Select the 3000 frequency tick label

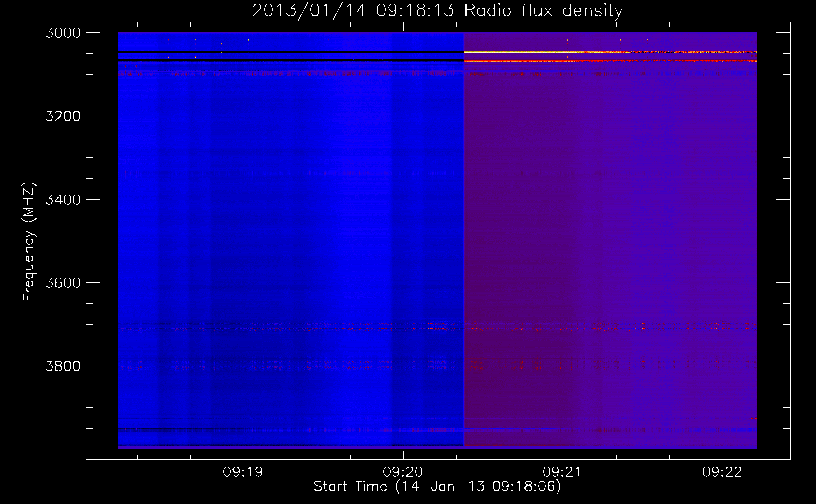click(63, 33)
